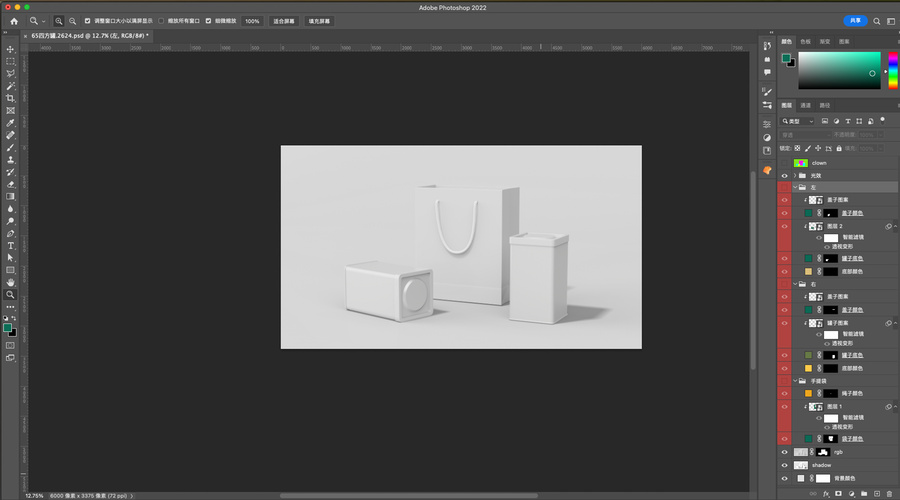Collapse the 右 layer group
Image resolution: width=900 pixels, height=500 pixels.
(795, 284)
